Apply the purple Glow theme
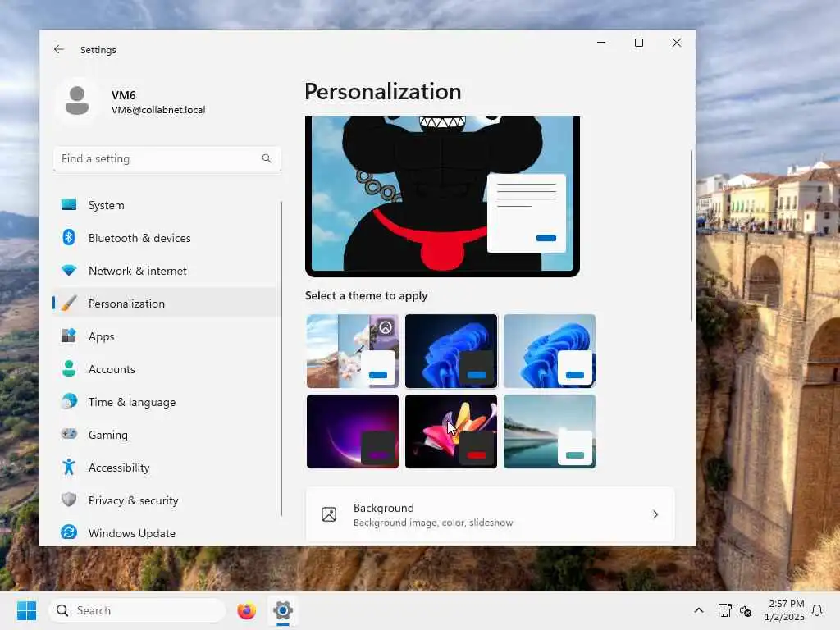Screen dimensions: 840x630 [x=353, y=431]
